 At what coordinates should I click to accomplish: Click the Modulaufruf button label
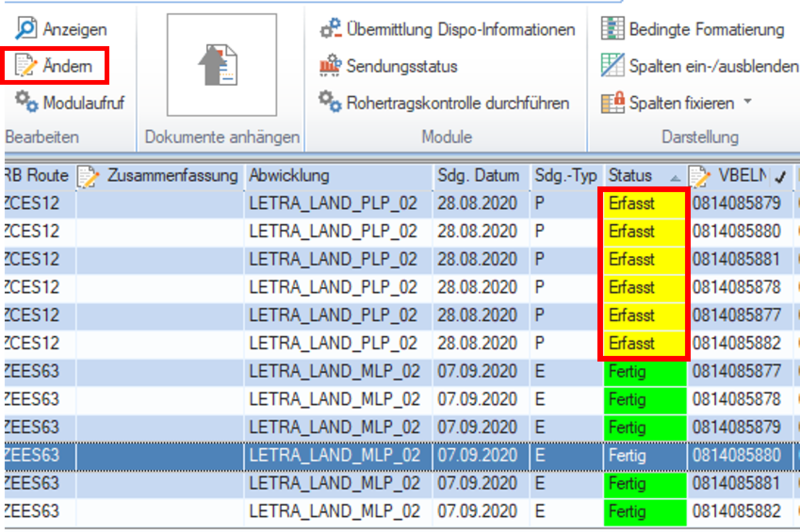(84, 103)
